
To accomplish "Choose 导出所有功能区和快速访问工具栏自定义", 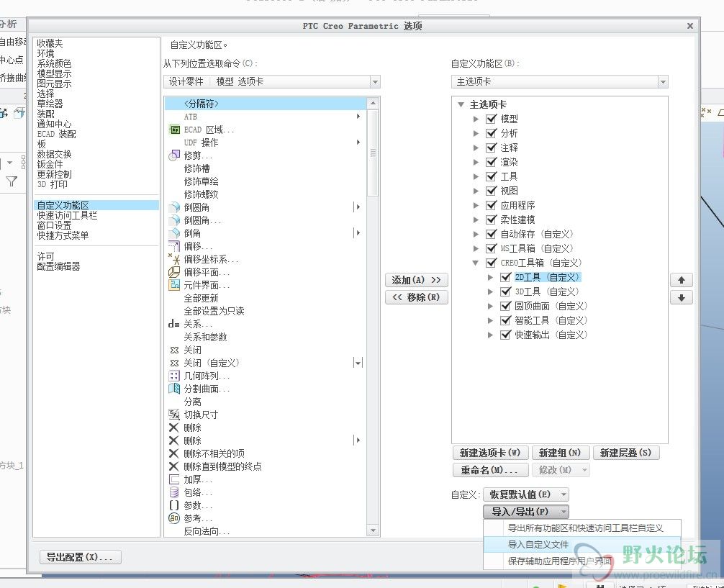I will tap(582, 528).
